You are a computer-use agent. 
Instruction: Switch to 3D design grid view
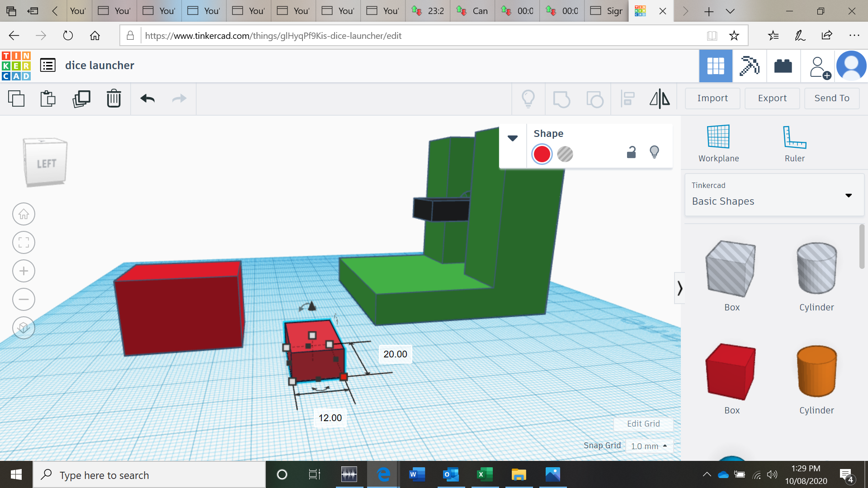coord(716,66)
